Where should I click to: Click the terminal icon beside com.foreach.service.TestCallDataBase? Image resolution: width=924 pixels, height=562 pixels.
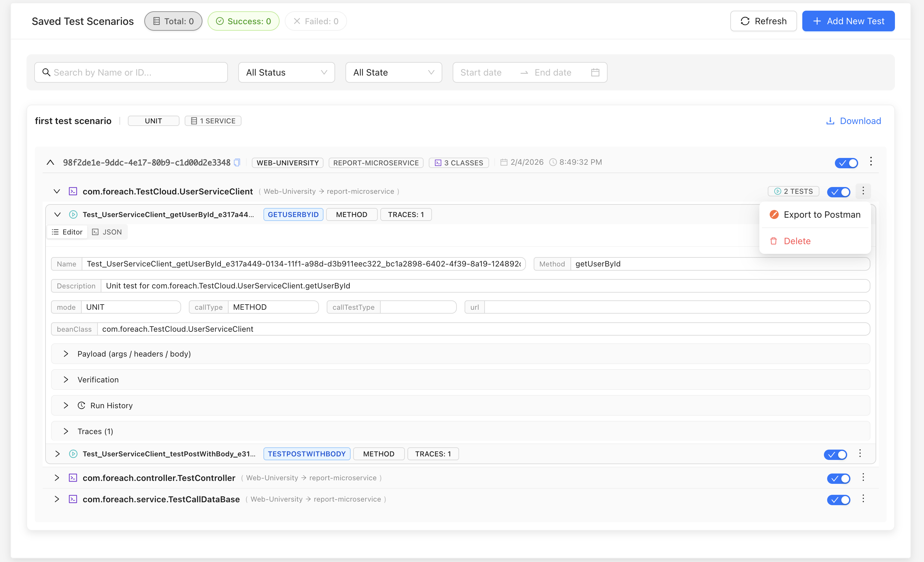(73, 499)
